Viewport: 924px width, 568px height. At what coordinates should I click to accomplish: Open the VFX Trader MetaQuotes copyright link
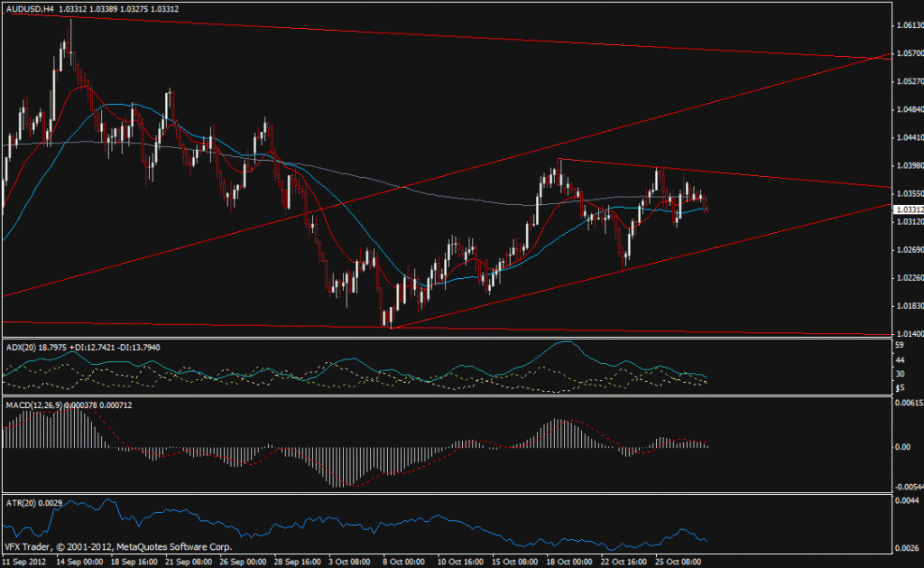click(117, 545)
